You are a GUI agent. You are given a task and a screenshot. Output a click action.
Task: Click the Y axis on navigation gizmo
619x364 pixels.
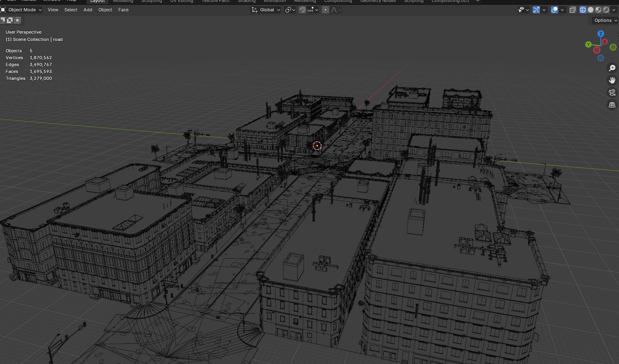coord(588,45)
